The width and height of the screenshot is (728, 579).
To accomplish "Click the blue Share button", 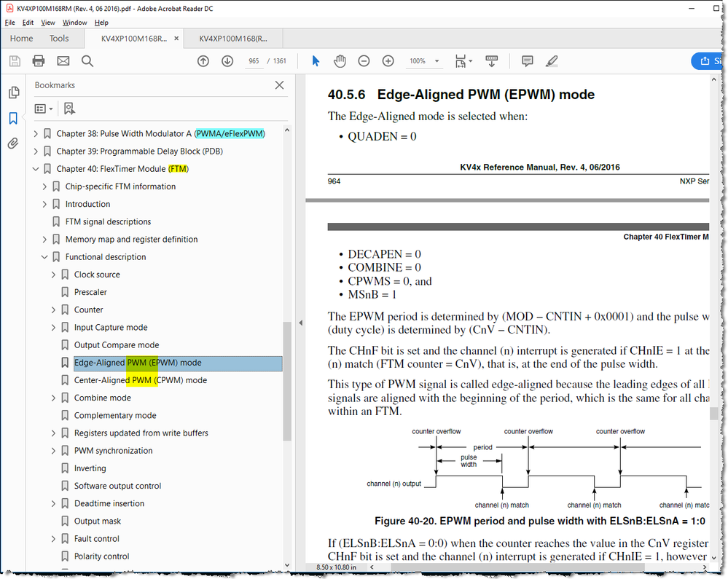I will click(x=707, y=60).
